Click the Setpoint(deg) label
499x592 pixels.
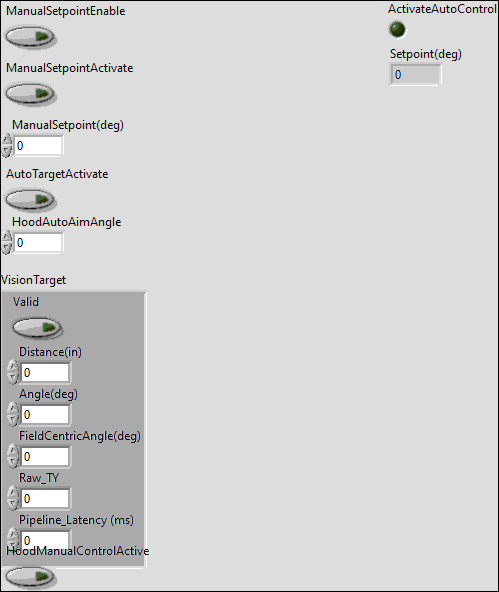click(426, 54)
